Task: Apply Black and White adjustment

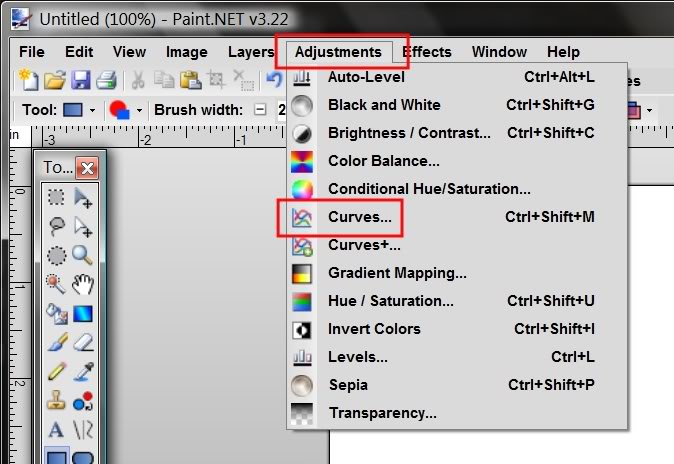Action: 457,105
